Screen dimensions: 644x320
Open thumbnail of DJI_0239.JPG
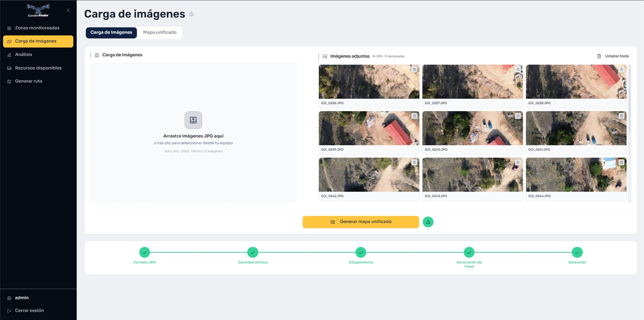tap(369, 128)
